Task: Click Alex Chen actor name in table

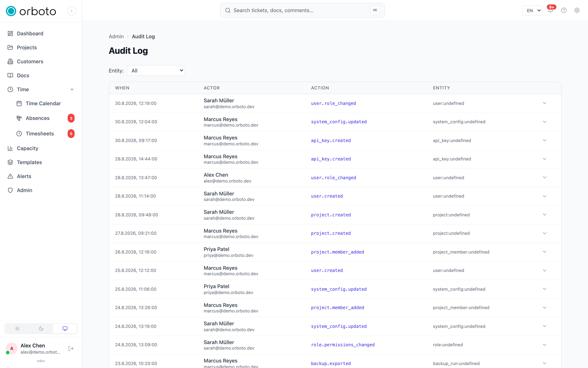Action: (216, 175)
